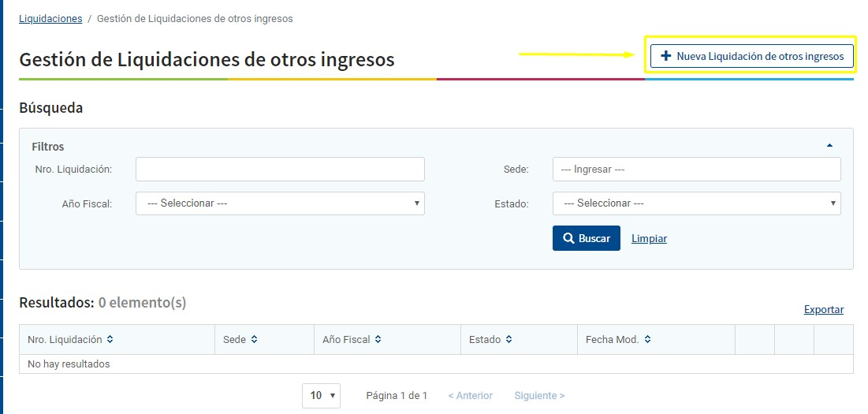The image size is (868, 414).
Task: Click the magnifying glass icon in Buscar
Action: click(x=568, y=238)
